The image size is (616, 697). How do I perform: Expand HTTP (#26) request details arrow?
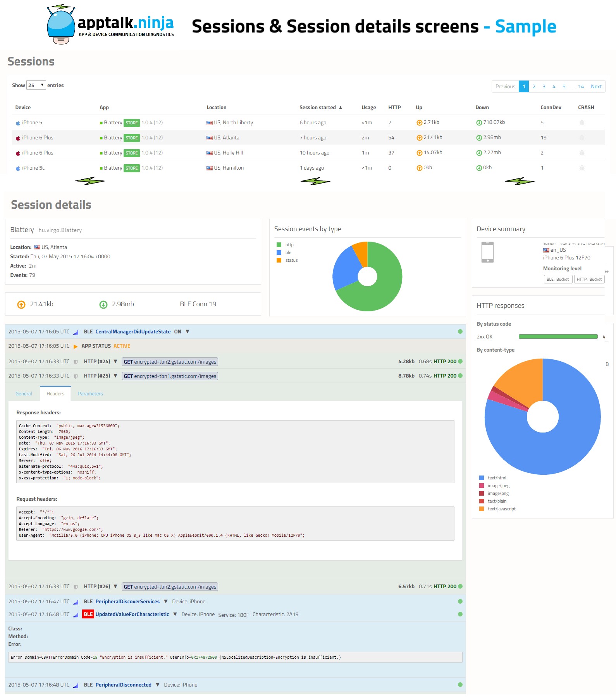(115, 586)
